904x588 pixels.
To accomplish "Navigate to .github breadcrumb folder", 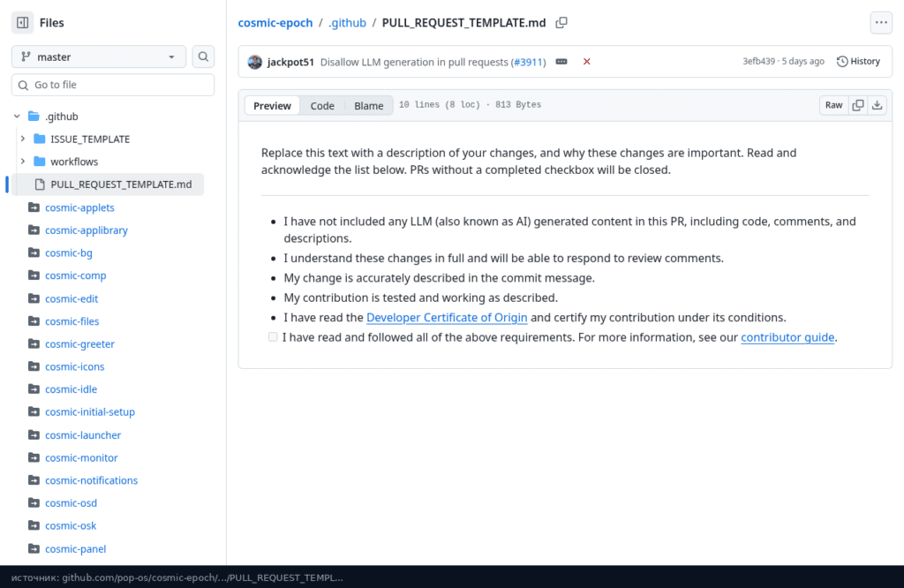I will coord(347,22).
